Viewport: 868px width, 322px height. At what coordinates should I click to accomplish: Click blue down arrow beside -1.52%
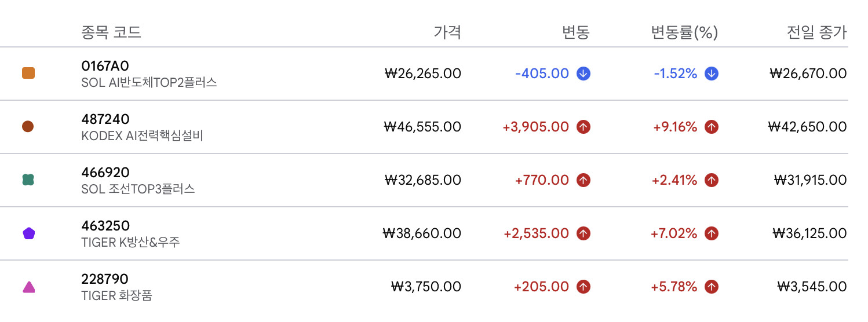point(712,74)
